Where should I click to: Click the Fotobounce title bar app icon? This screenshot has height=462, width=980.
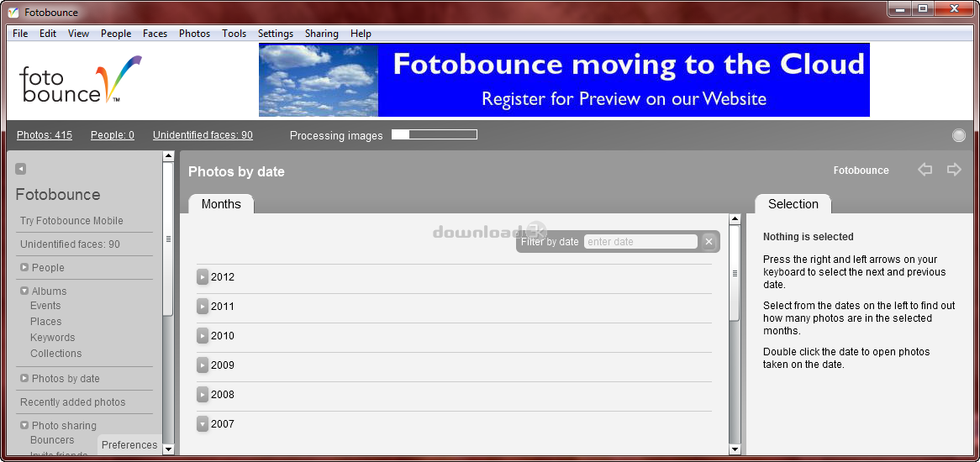[13, 13]
